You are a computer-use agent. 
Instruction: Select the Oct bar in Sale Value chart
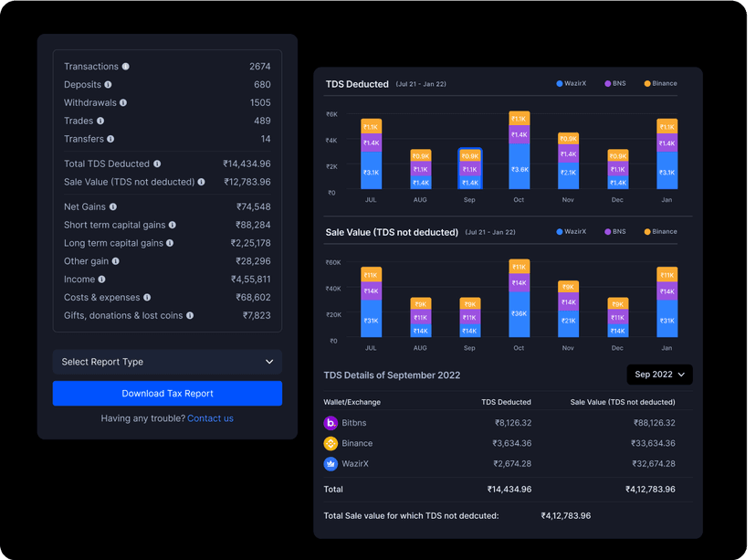(519, 300)
